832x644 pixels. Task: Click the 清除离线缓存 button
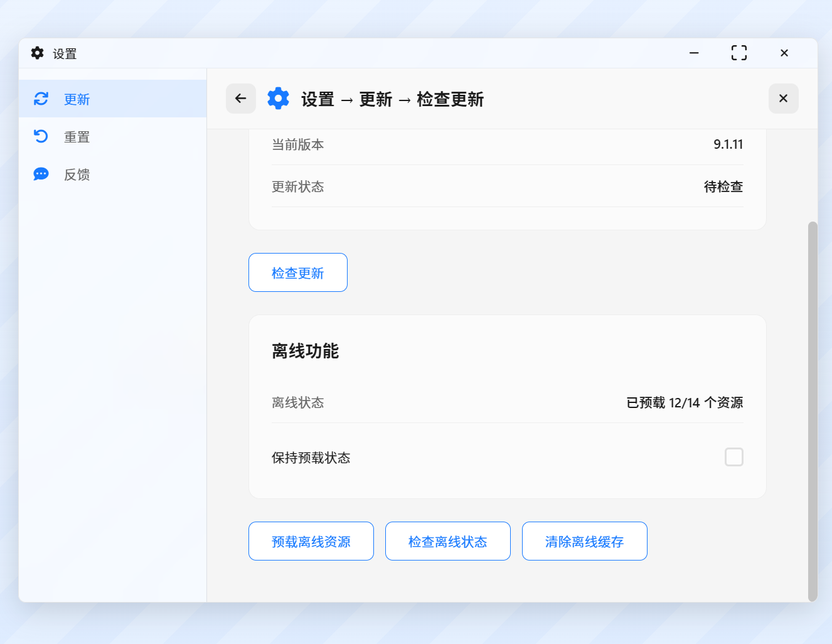[585, 541]
